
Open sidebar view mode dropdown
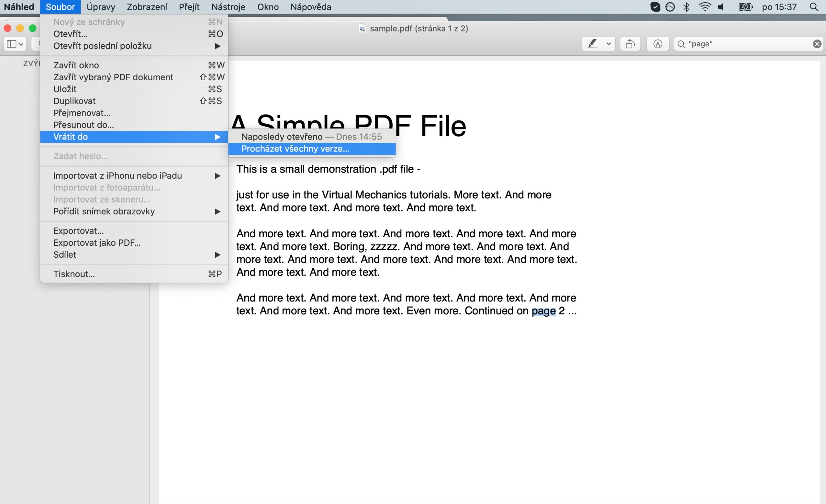point(15,44)
